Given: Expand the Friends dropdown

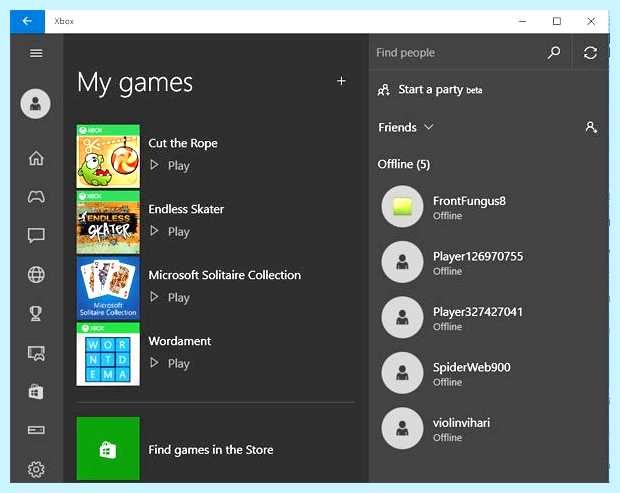Looking at the screenshot, I should 406,127.
